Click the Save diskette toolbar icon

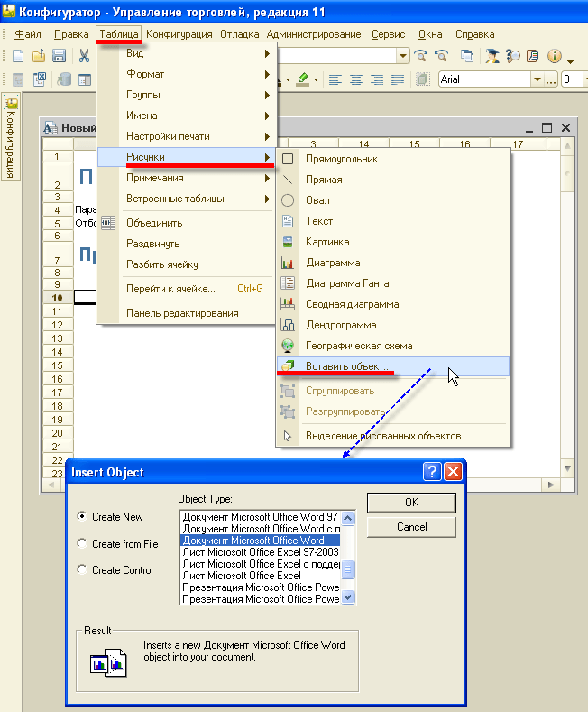coord(59,56)
